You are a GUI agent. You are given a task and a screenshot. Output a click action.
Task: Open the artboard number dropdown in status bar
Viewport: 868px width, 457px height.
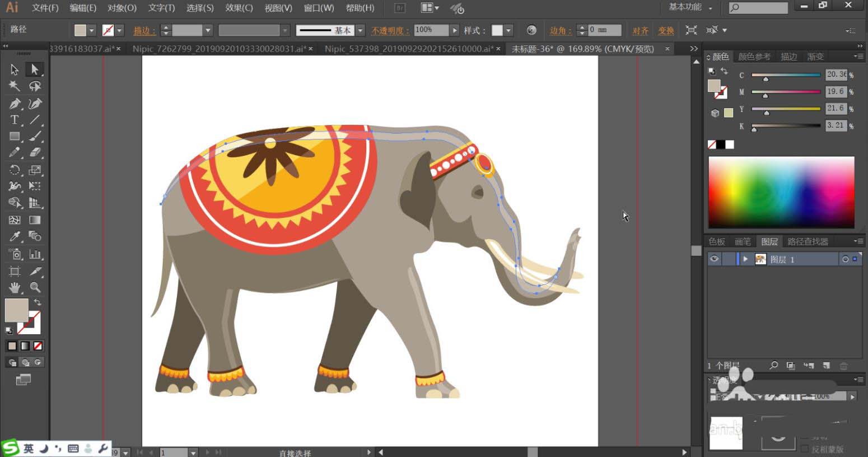(x=193, y=453)
